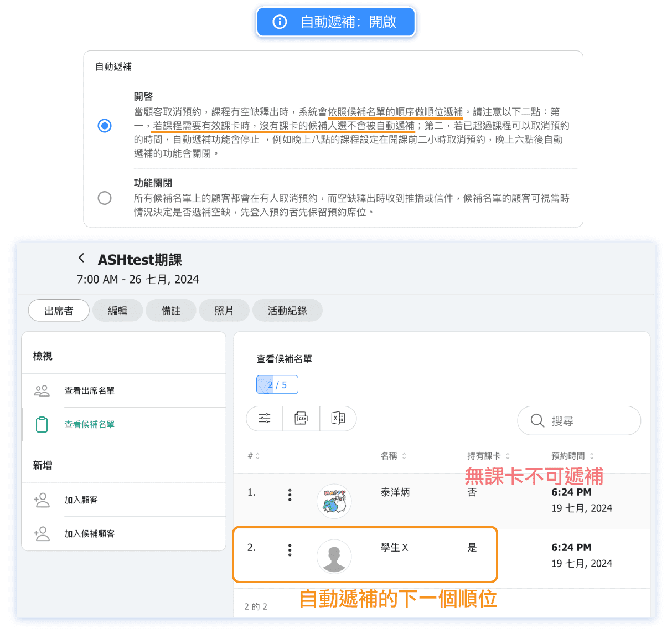The width and height of the screenshot is (672, 633).
Task: Sort the list by 持有課卡 column
Action: 488,456
